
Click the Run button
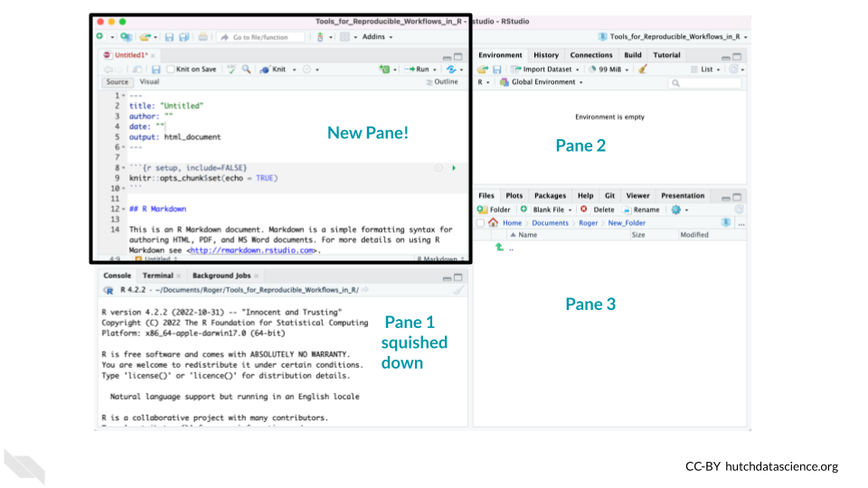click(x=418, y=70)
